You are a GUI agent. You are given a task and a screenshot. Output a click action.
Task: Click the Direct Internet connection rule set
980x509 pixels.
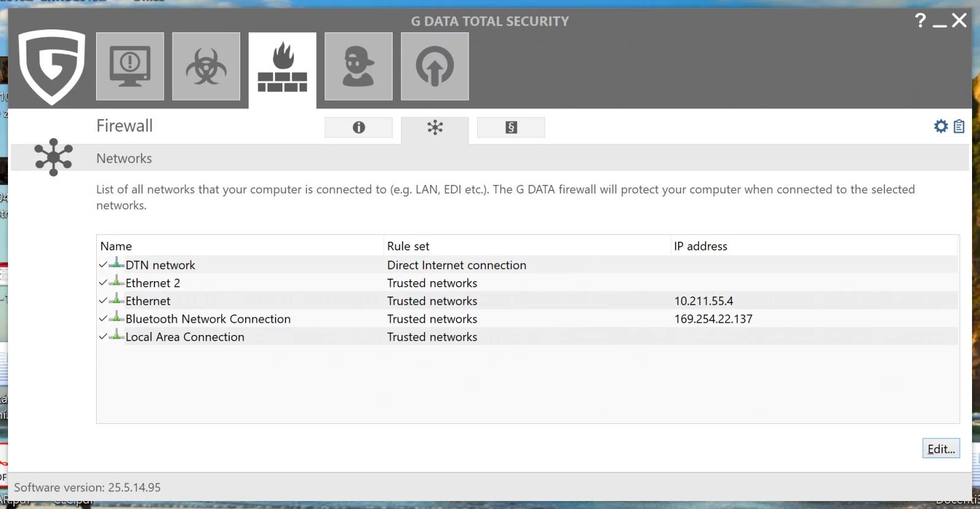[x=457, y=265]
